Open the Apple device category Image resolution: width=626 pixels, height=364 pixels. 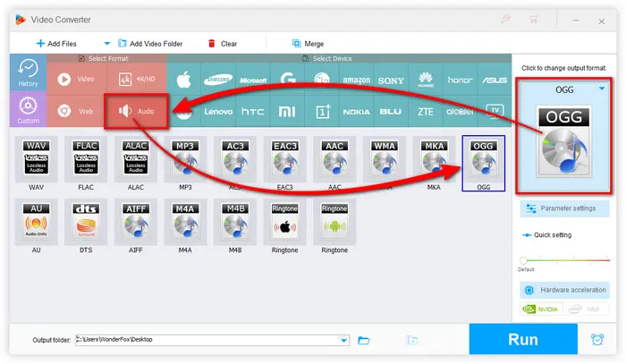coord(183,80)
